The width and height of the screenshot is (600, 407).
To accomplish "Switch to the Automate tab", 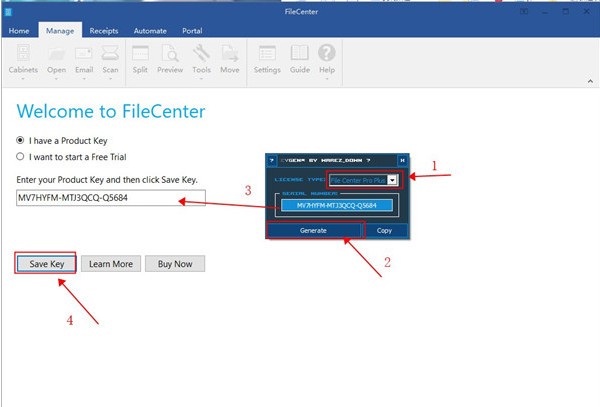I will pos(150,31).
